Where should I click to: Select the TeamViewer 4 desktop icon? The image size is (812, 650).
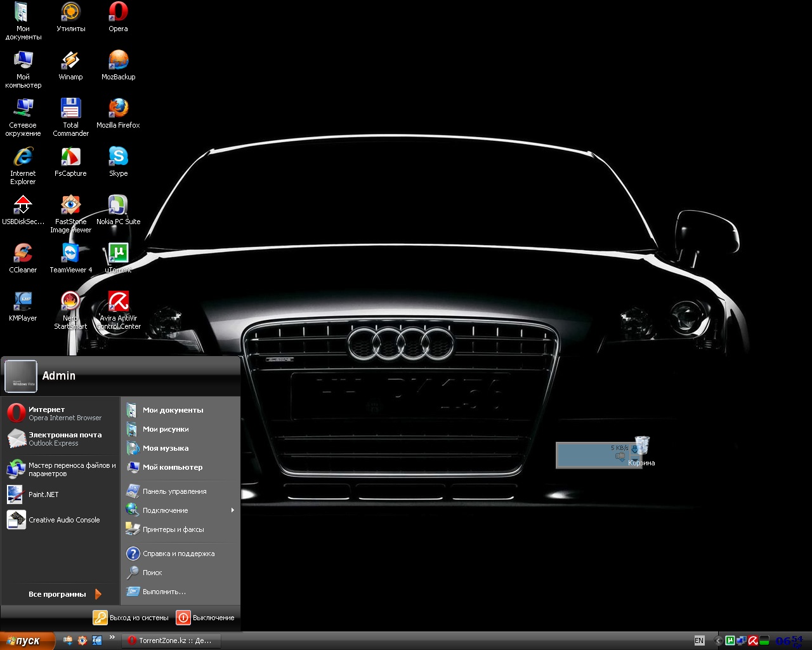pyautogui.click(x=70, y=258)
